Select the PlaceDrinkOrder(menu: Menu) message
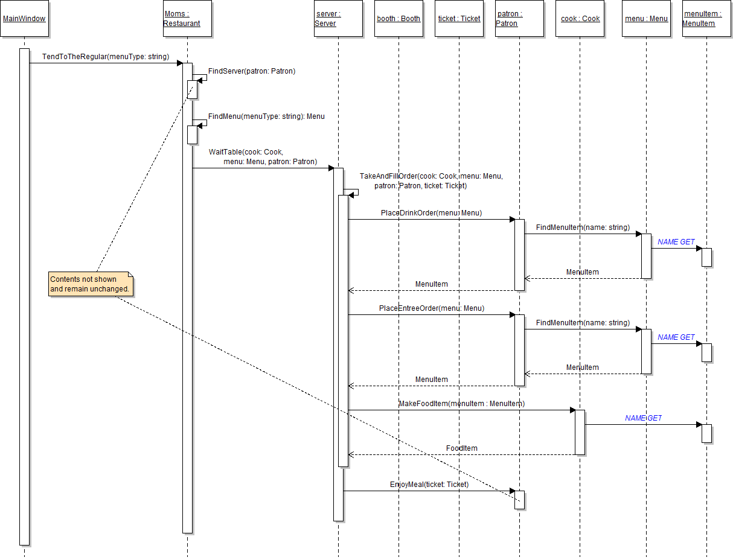 click(x=431, y=213)
